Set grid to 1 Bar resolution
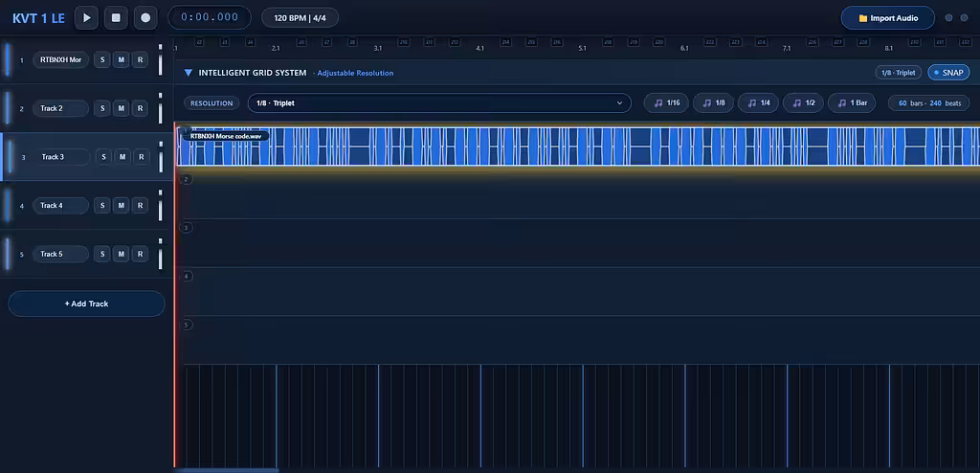Image resolution: width=980 pixels, height=473 pixels. click(851, 103)
